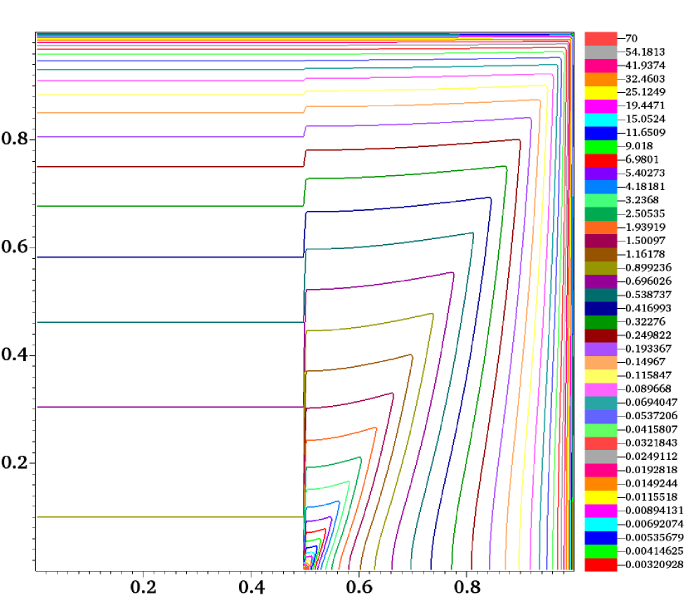Screen dimensions: 689x616
Task: Select the blue swatch labeled 11.6509
Action: 601,133
